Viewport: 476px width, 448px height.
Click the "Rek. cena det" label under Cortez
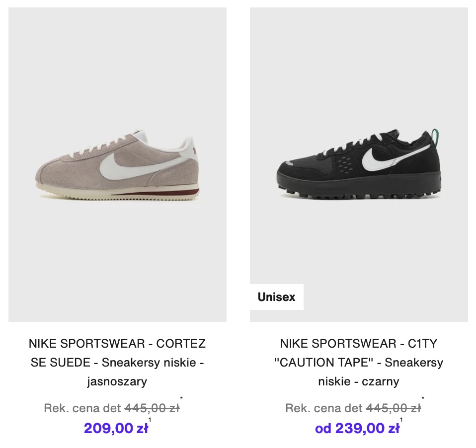82,408
